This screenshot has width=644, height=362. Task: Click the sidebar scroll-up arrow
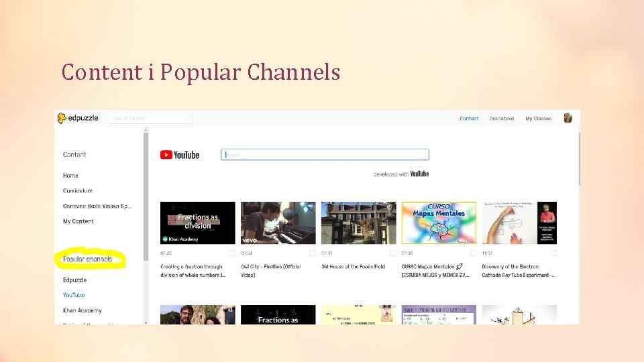pyautogui.click(x=146, y=130)
